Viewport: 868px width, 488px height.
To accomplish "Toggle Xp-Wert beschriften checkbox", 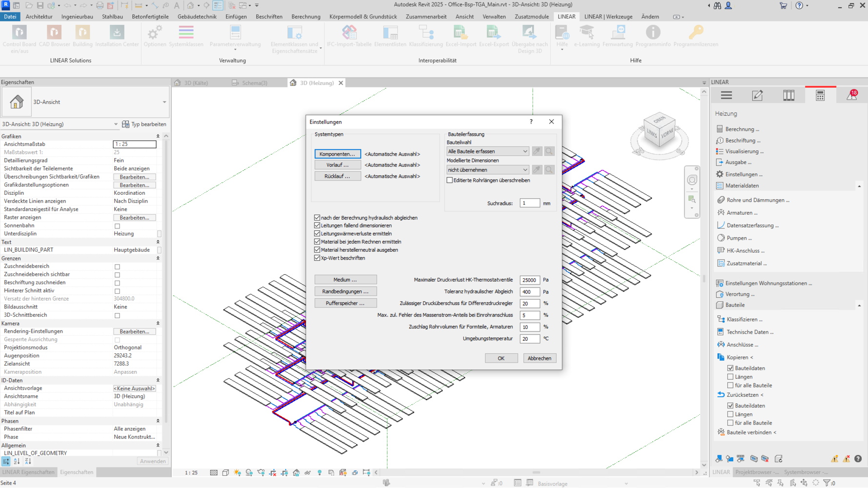I will [317, 258].
